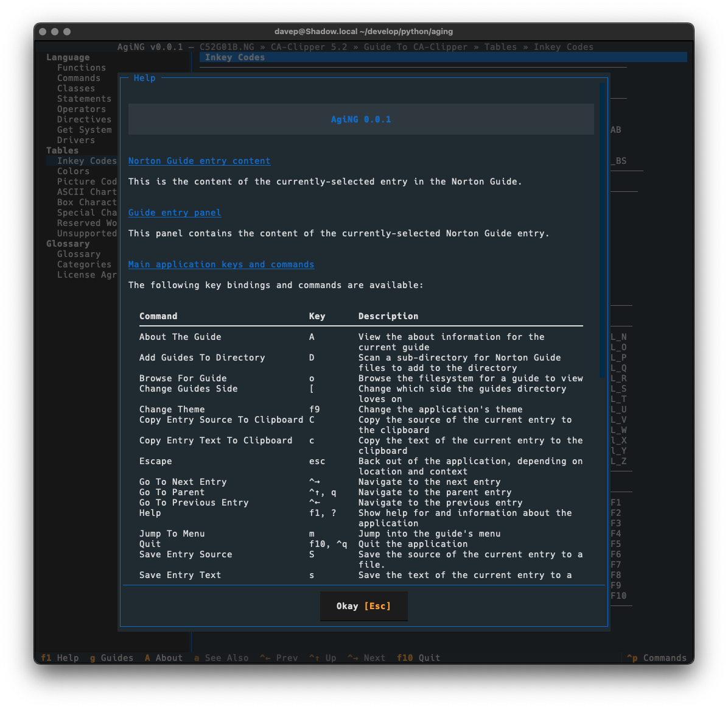Select Unsupported entry in menu

(x=87, y=233)
